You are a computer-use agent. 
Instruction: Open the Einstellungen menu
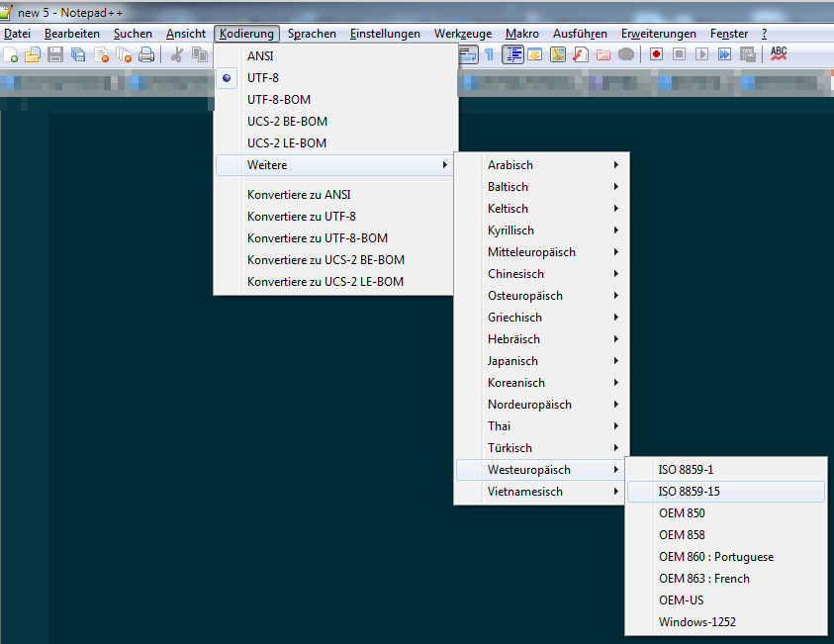coord(385,34)
